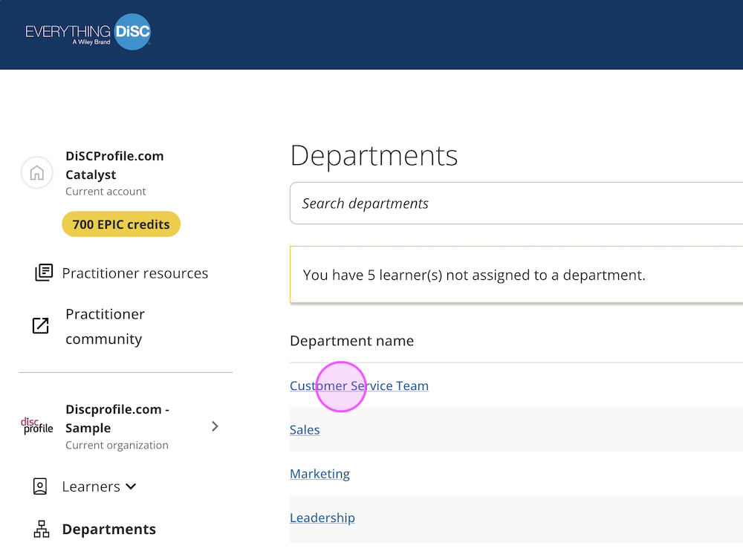Click the Discprofile.com - Sample organization name
The width and height of the screenshot is (743, 560).
[117, 419]
